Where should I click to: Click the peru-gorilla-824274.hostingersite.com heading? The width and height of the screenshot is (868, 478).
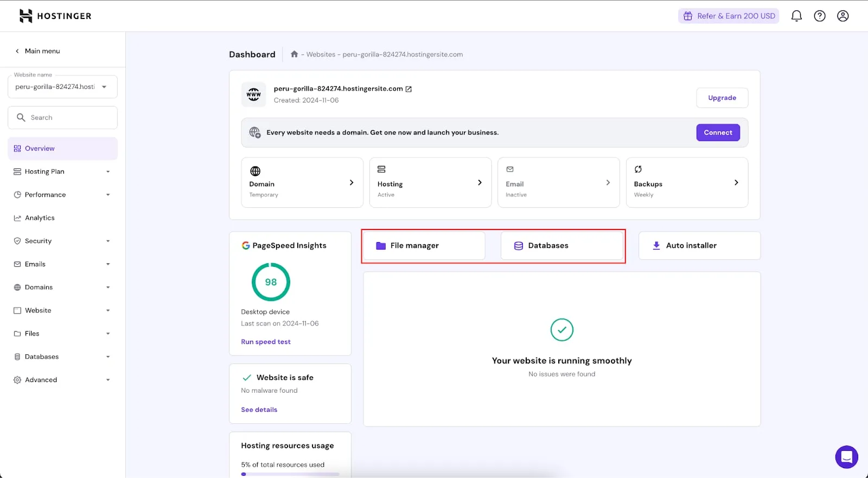coord(339,88)
